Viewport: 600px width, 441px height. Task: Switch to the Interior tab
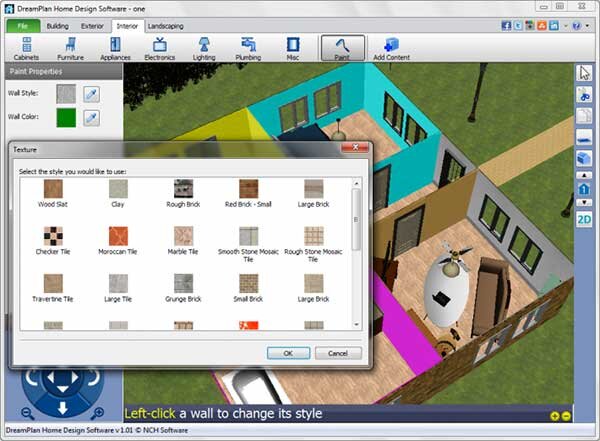click(x=127, y=26)
